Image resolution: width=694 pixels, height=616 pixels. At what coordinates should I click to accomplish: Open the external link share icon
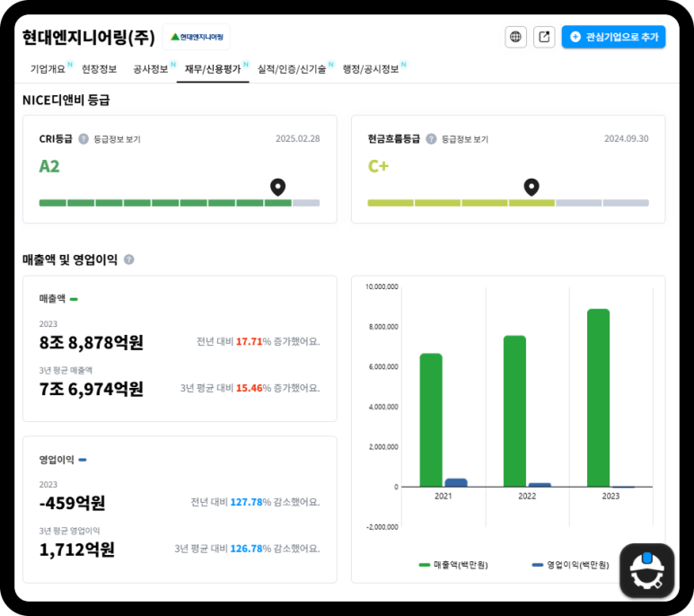tap(544, 37)
